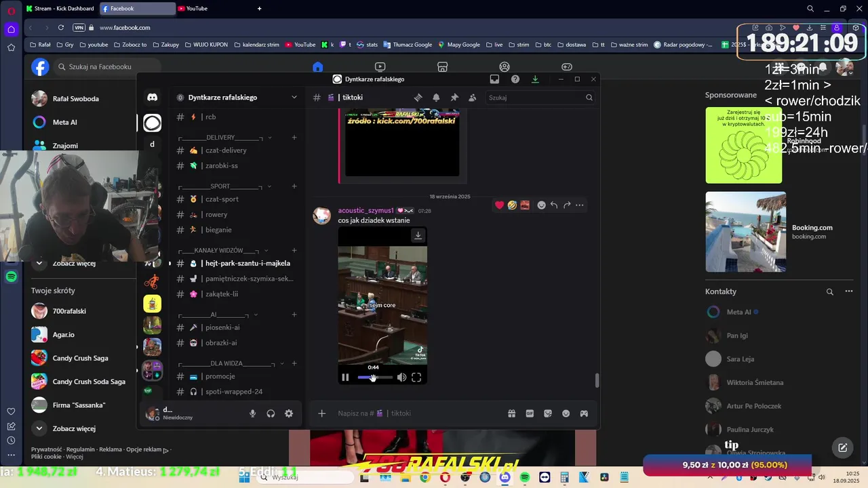Open more options on the message
868x488 pixels.
(x=579, y=205)
